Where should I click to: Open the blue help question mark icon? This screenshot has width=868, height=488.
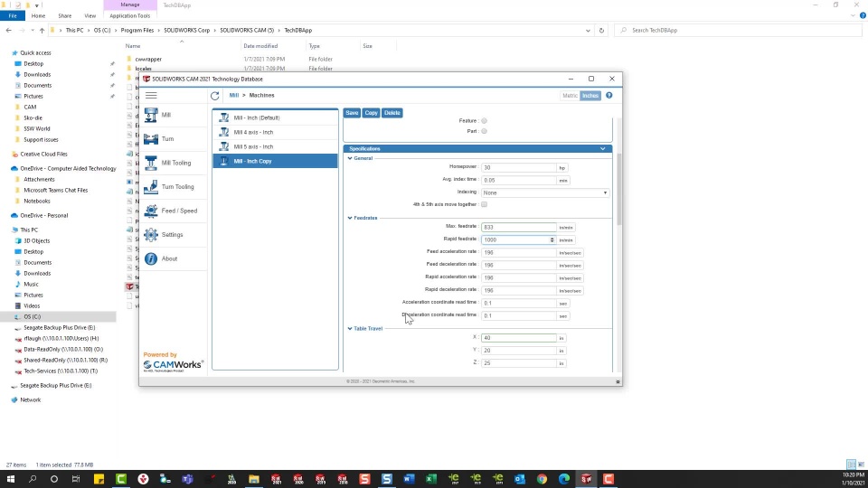(609, 96)
